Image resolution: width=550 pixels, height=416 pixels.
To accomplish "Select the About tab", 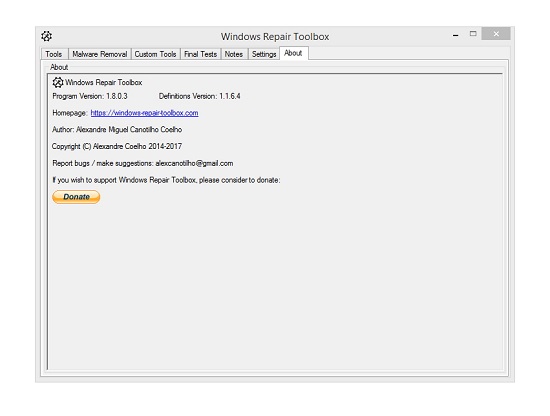I will point(293,53).
